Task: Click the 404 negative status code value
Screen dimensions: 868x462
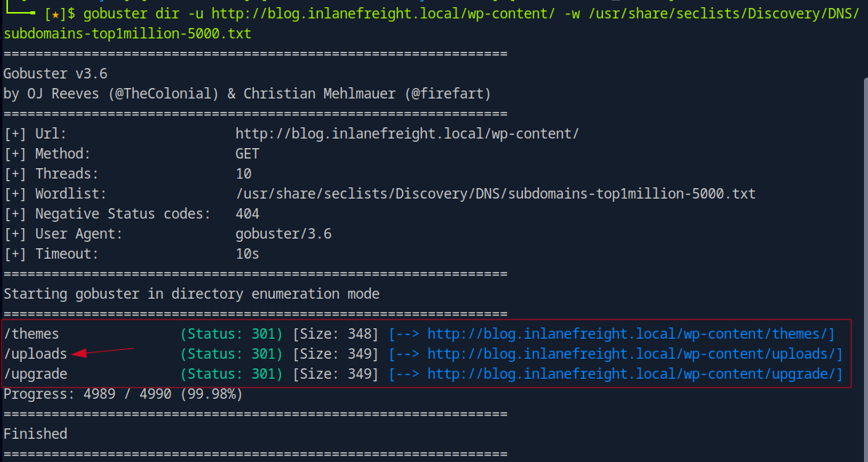Action: point(247,214)
